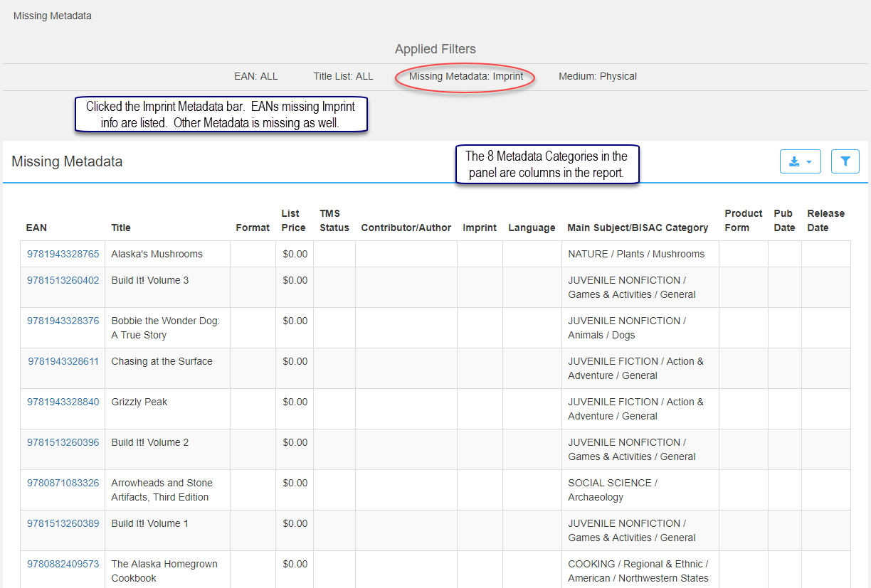
Task: Open EAN link 9780871083326
Action: click(63, 483)
